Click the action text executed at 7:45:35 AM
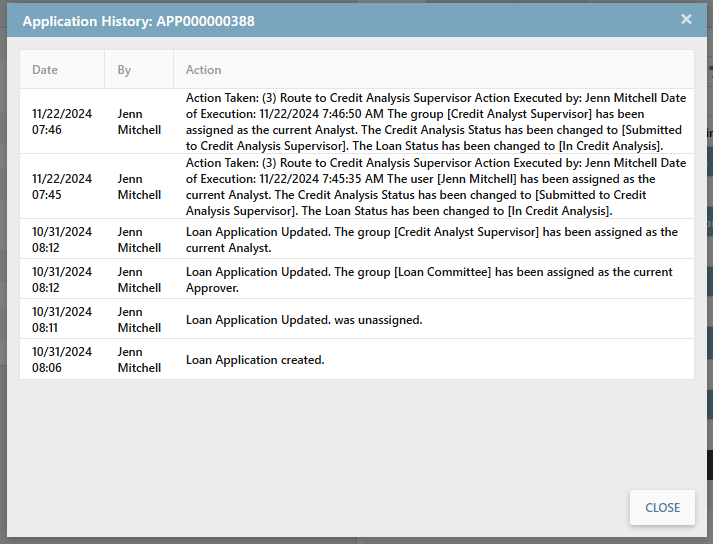The width and height of the screenshot is (713, 544). tap(436, 186)
